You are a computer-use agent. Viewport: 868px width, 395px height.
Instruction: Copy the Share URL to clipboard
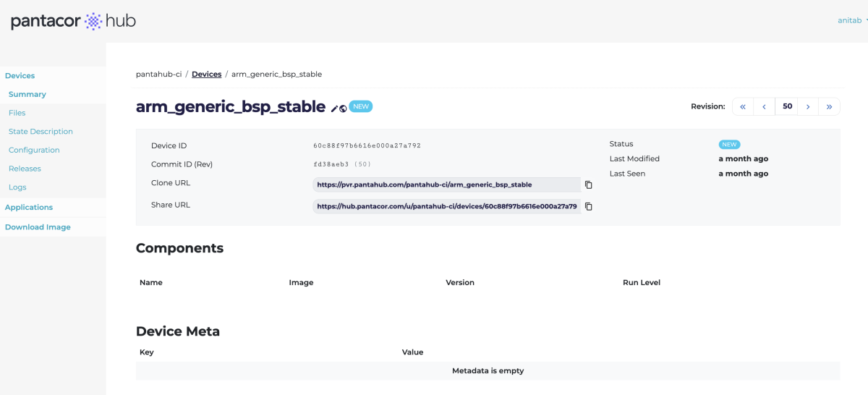click(589, 206)
